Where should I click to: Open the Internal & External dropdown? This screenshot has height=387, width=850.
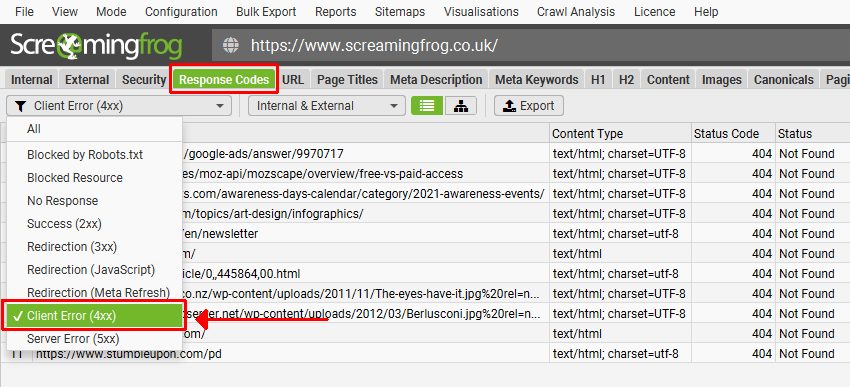pyautogui.click(x=327, y=106)
